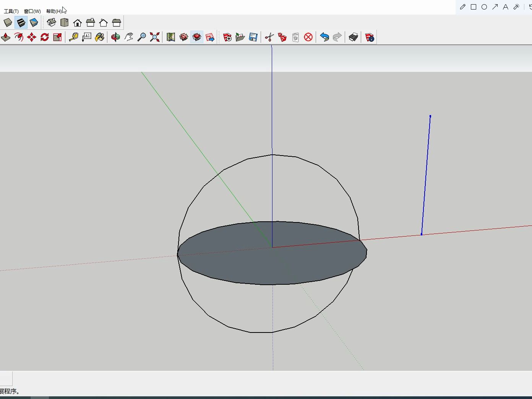Select the highlighter marker annotation tool
The width and height of the screenshot is (532, 399).
[516, 7]
